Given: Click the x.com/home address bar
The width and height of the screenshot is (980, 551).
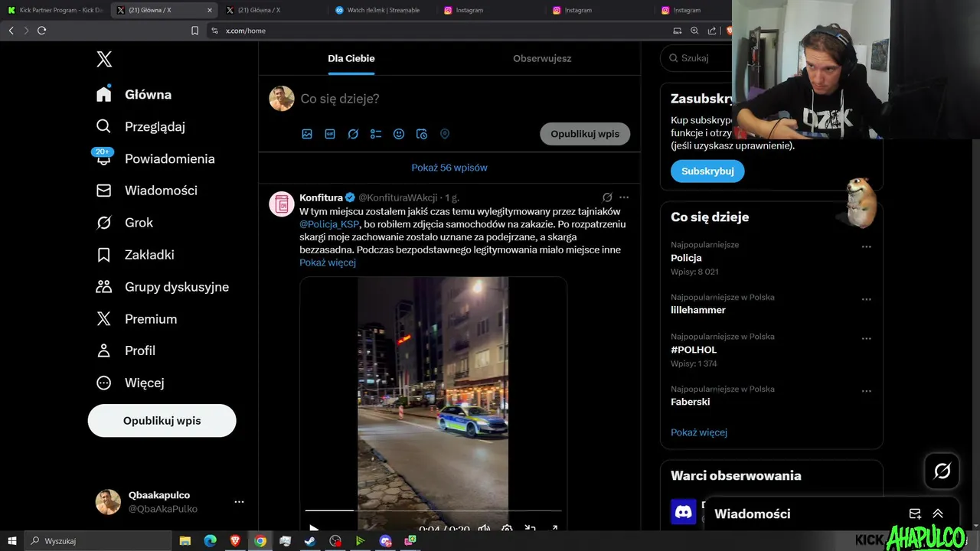Looking at the screenshot, I should pyautogui.click(x=246, y=31).
